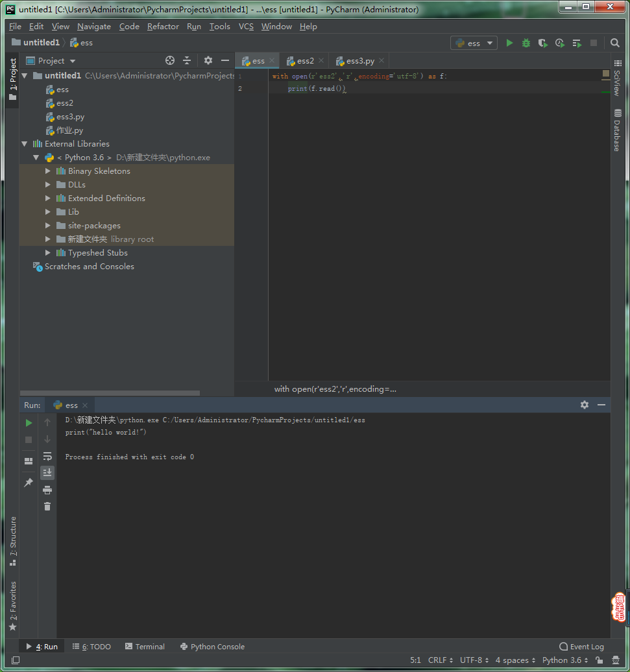Screen dimensions: 630x672
Task: Click the disabled Stop icon in top toolbar
Action: point(594,43)
